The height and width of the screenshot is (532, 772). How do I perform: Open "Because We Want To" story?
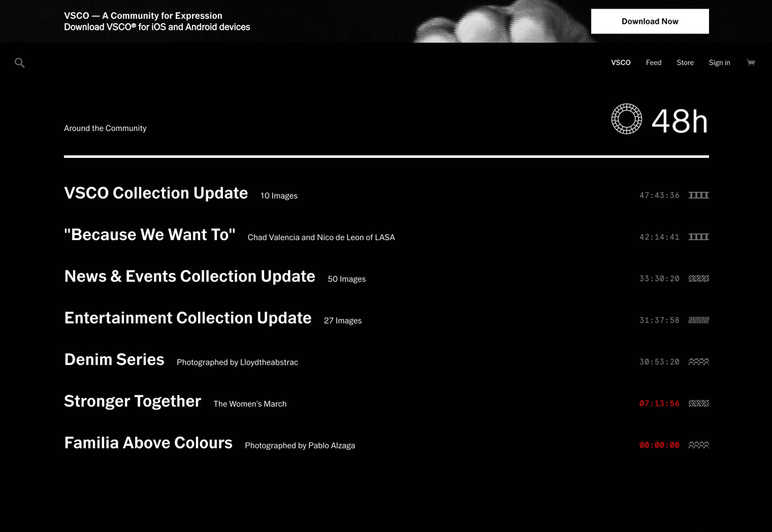150,235
